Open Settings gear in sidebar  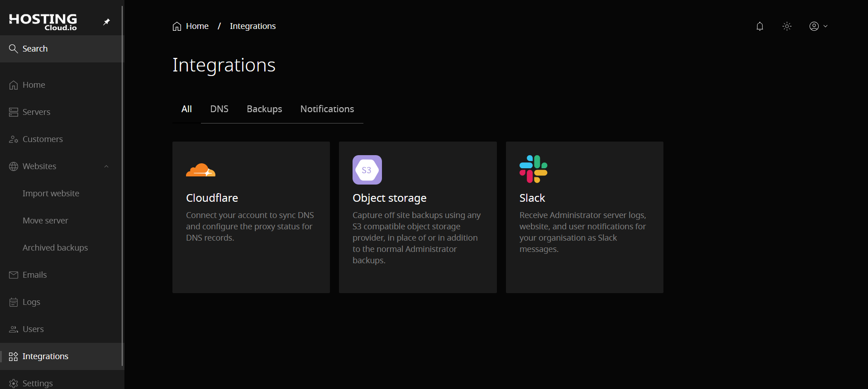pyautogui.click(x=14, y=383)
